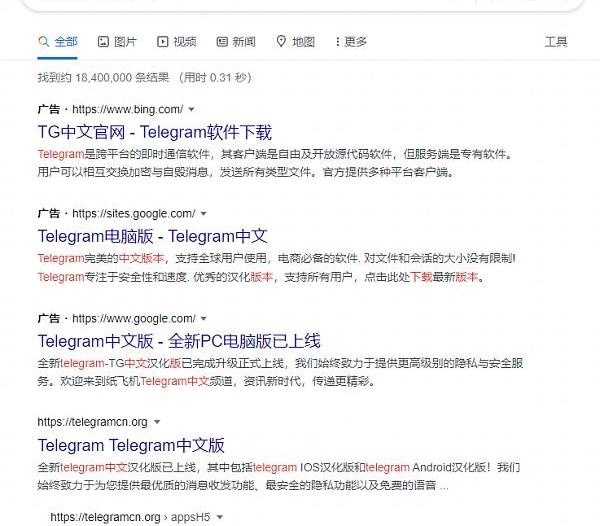Image resolution: width=600 pixels, height=526 pixels.
Task: Click the search box at the top
Action: [300, 4]
